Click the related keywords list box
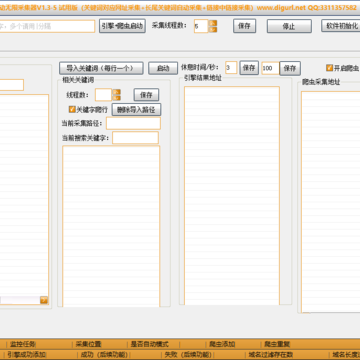The height and width of the screenshot is (360, 360). coord(111,226)
